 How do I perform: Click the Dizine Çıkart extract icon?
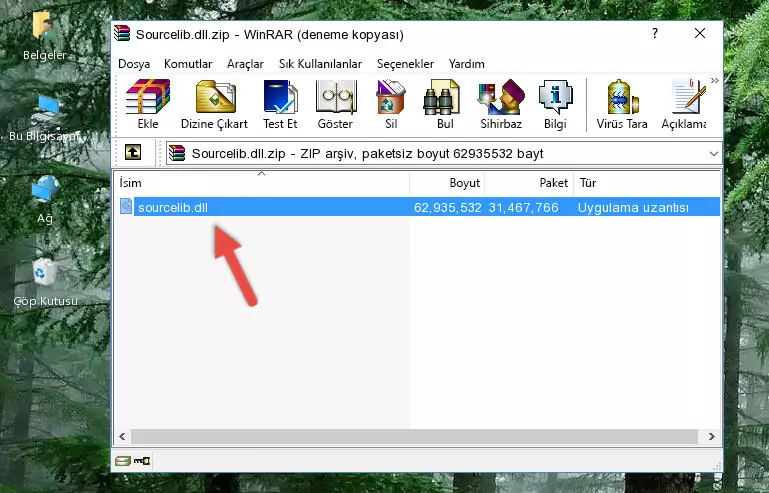(x=215, y=104)
